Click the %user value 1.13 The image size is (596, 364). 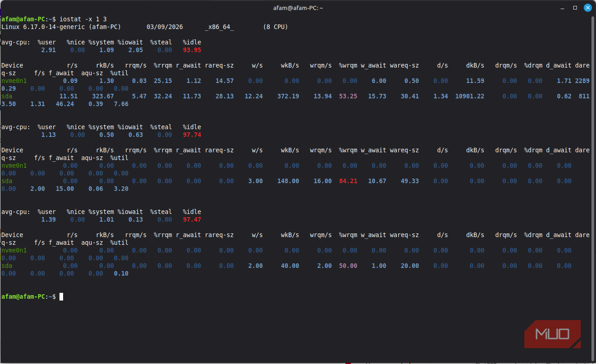49,135
